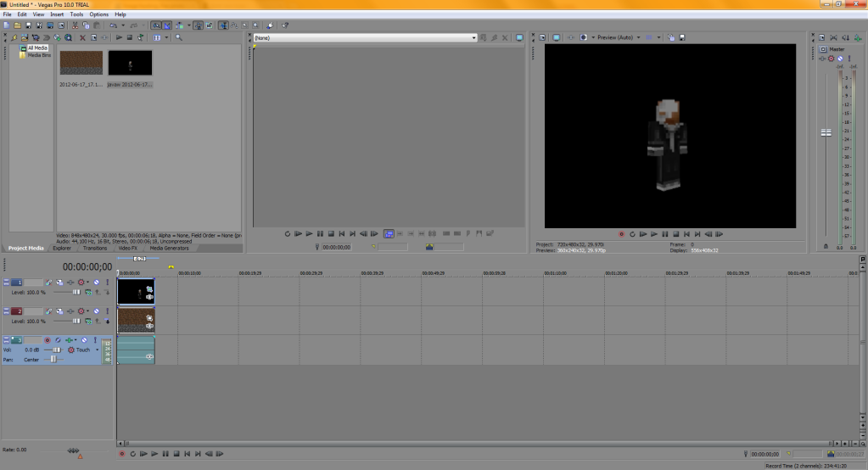Save project with the floppy disk icon
This screenshot has width=868, height=470.
pos(28,25)
